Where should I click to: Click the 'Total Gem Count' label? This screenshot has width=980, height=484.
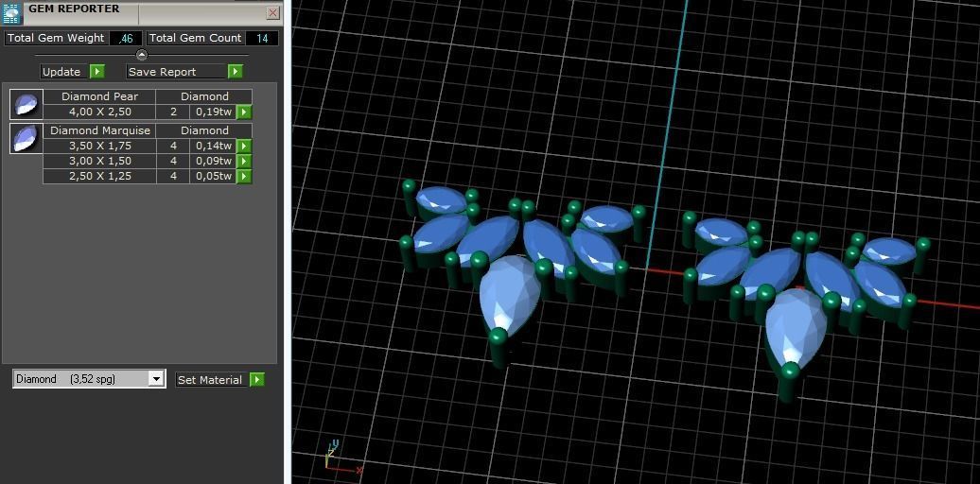click(x=195, y=38)
